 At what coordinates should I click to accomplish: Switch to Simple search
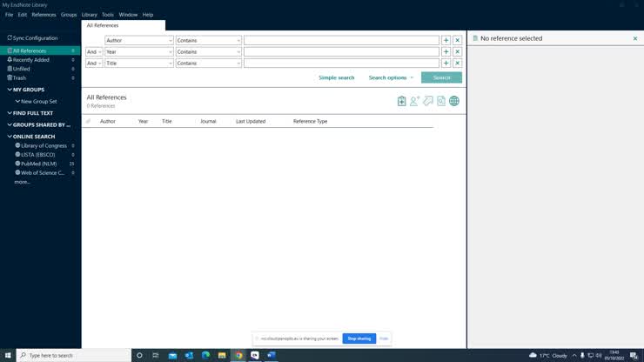336,77
